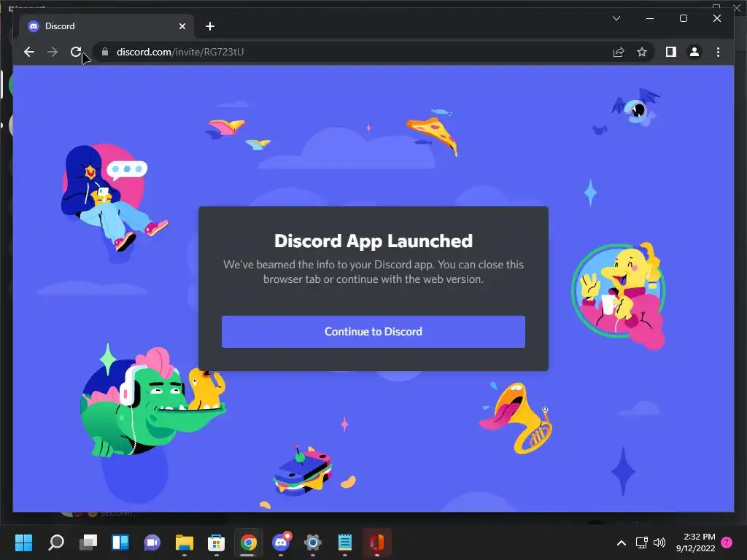Click the Continue to Discord button

373,332
